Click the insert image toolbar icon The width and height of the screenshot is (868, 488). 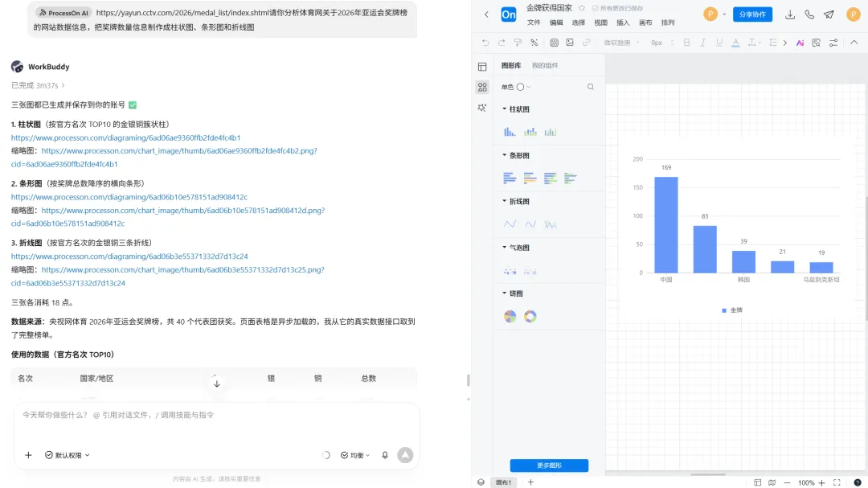tap(570, 43)
